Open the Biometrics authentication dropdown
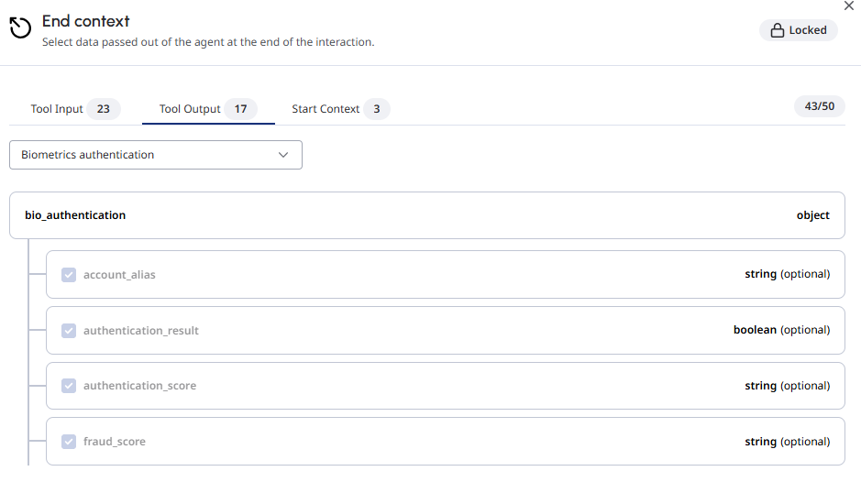This screenshot has width=861, height=504. pyautogui.click(x=156, y=155)
